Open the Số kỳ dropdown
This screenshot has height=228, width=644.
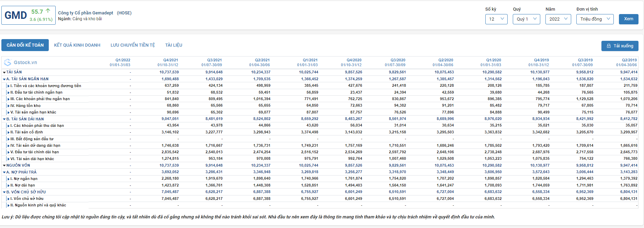(x=496, y=19)
